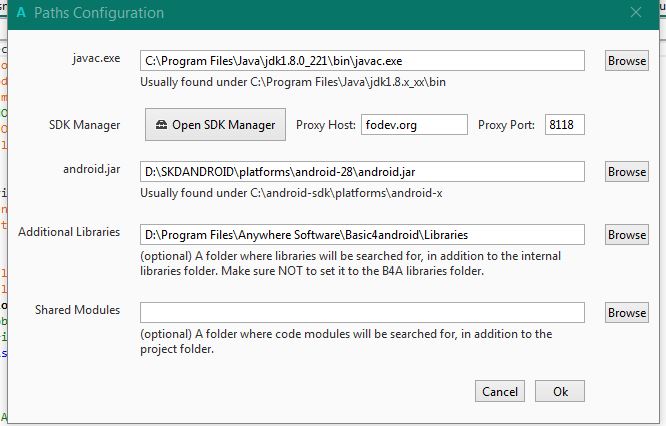Viewport: 666px width, 426px height.
Task: Click the Proxy Port text field
Action: [x=564, y=125]
